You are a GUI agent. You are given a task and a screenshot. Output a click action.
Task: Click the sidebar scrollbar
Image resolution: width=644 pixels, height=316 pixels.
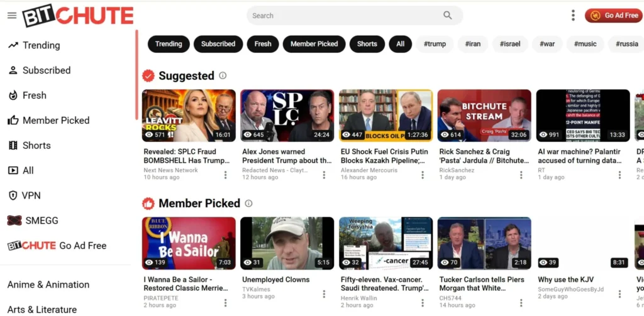coord(136,75)
